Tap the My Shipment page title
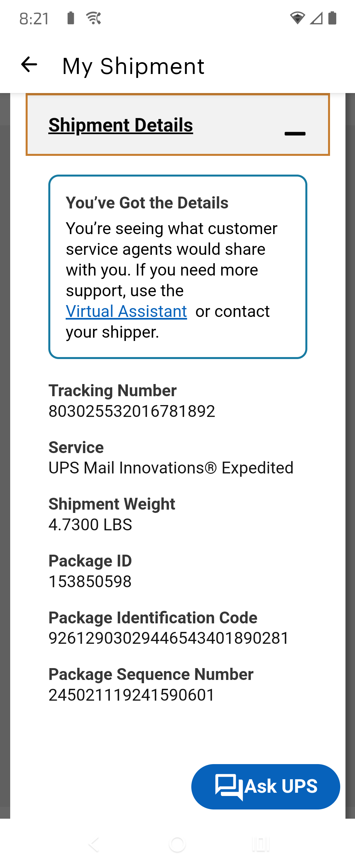 click(133, 66)
